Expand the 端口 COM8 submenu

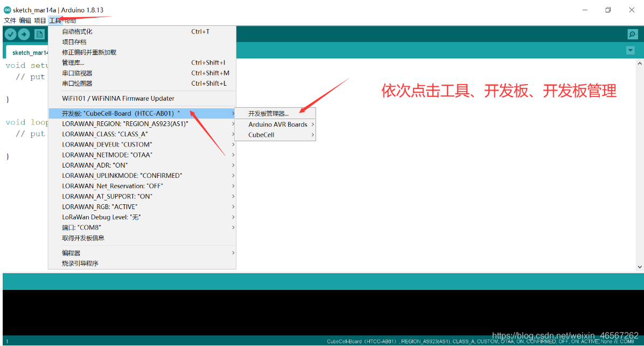[142, 227]
